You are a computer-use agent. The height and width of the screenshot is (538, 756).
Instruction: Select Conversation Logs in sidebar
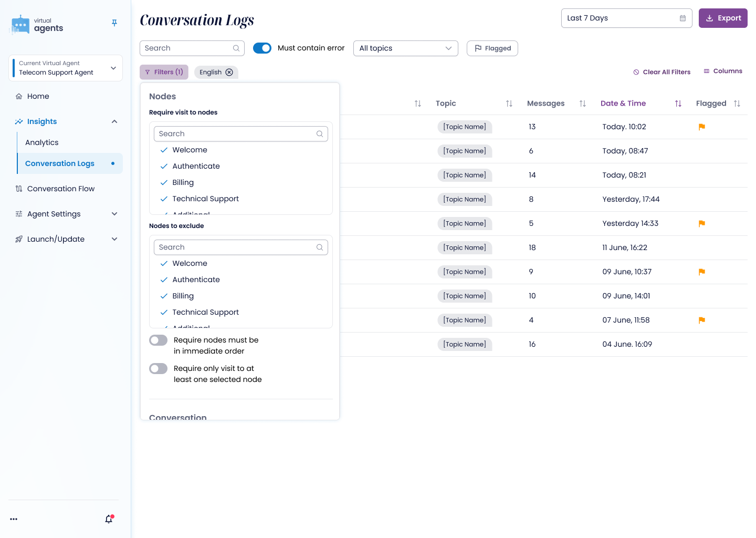click(70, 163)
